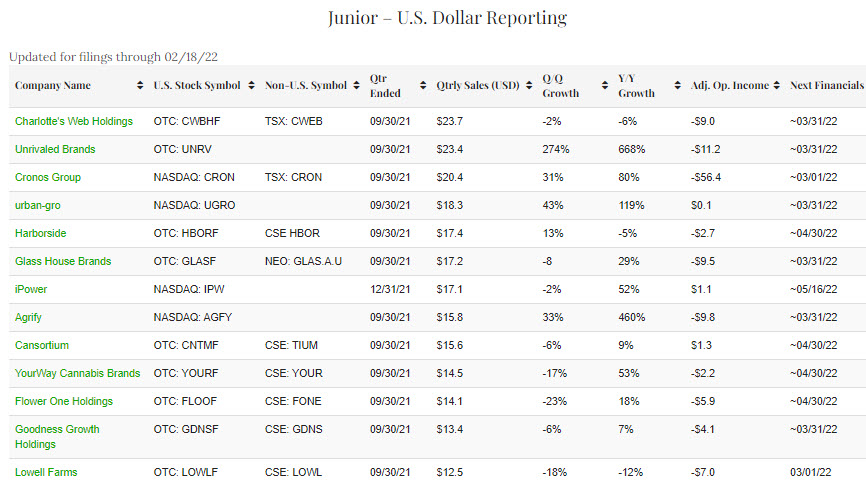
Task: Click the Qtr Ended column sort icon
Action: pyautogui.click(x=424, y=86)
